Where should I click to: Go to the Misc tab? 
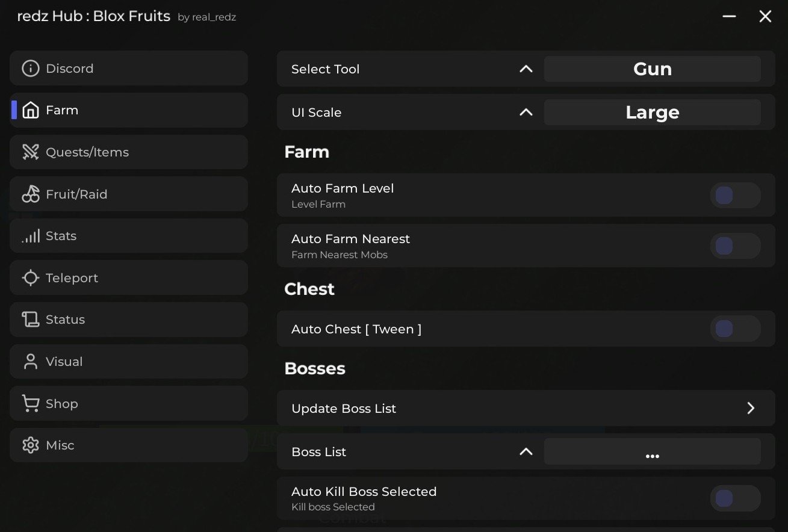coord(129,445)
